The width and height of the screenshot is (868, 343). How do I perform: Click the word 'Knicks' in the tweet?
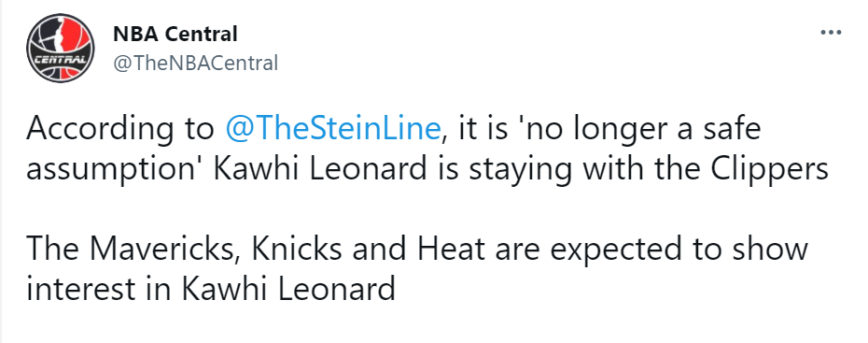pos(299,250)
